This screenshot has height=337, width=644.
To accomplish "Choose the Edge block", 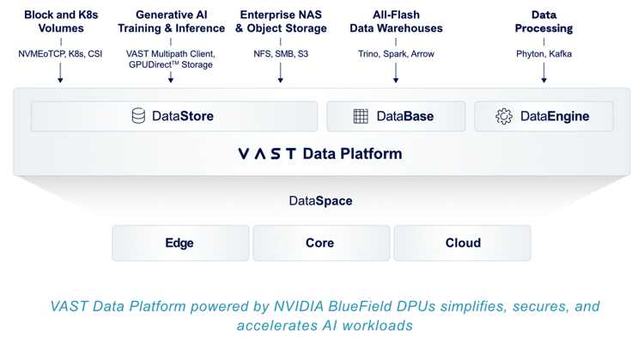I will 180,243.
